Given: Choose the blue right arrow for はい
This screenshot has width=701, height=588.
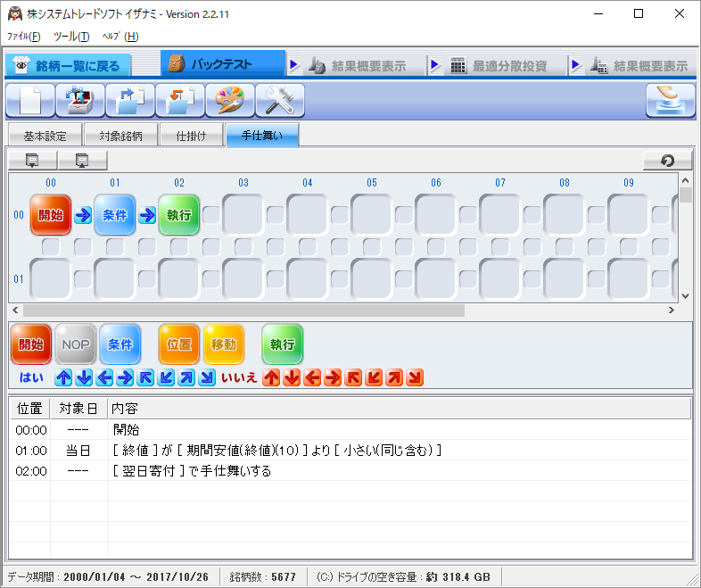Looking at the screenshot, I should (125, 377).
